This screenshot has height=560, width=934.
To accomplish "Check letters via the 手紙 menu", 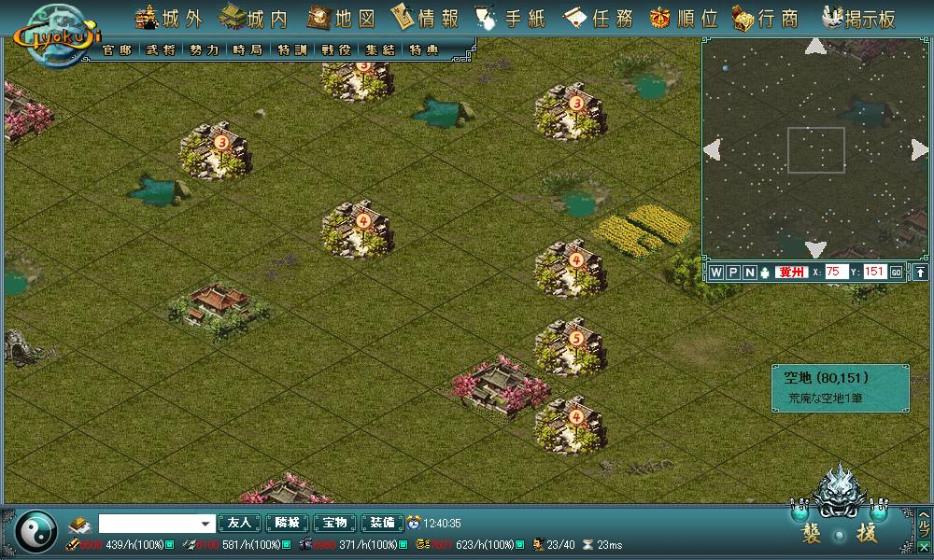I will [x=511, y=19].
